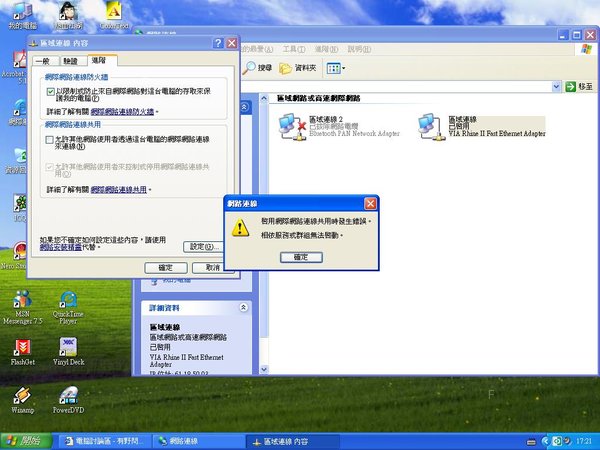Click 確定 in the properties dialog
Screen dimensions: 600x450
pyautogui.click(x=166, y=267)
